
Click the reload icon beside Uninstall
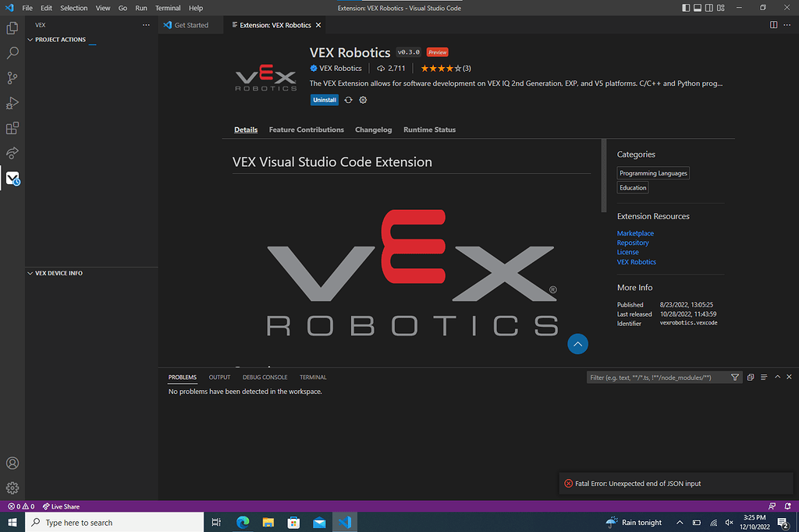coord(348,100)
